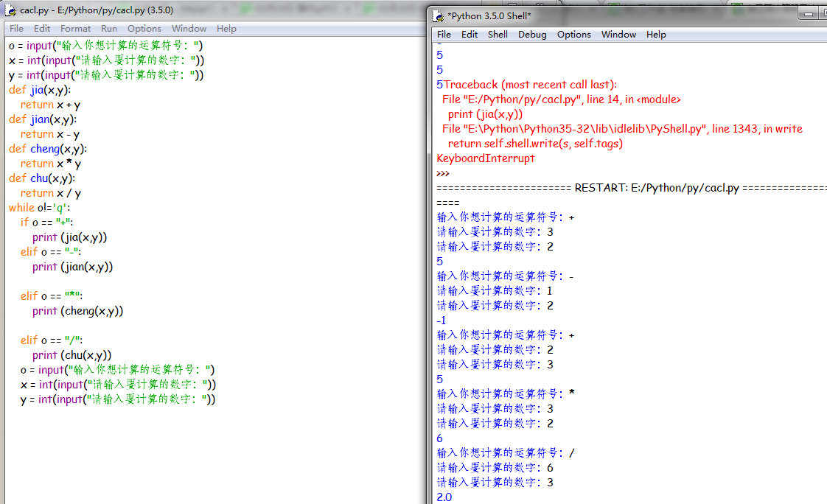Click the red KeyboardInterrupt error line
The height and width of the screenshot is (504, 827).
click(485, 158)
